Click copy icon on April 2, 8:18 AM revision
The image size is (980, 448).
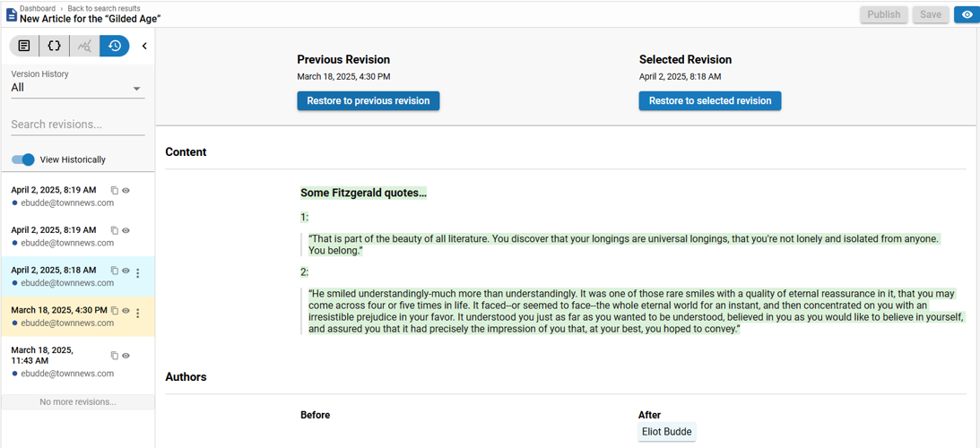coord(114,271)
